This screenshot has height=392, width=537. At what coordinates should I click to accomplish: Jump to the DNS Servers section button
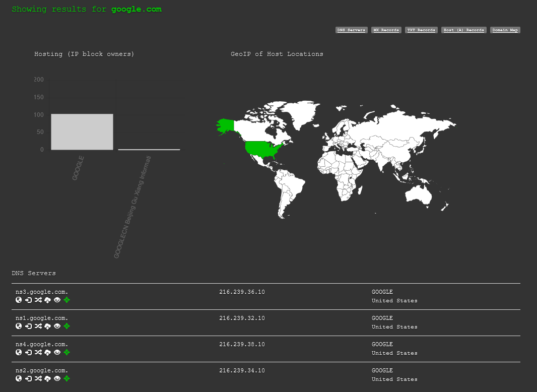point(352,30)
